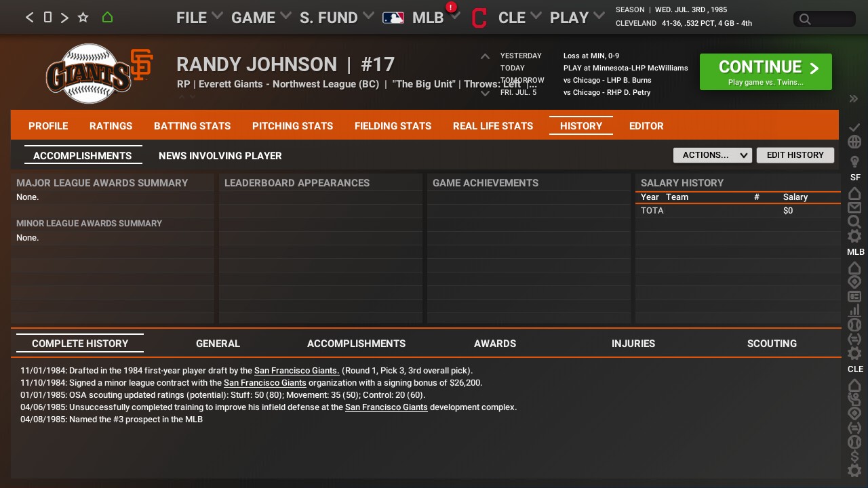Click the red notification alert badge
868x488 pixels.
point(451,7)
